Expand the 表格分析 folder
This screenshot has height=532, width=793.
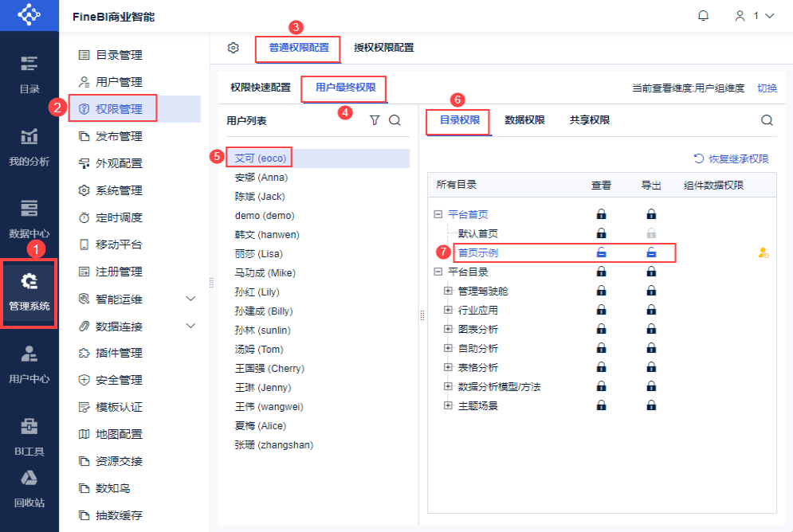448,367
